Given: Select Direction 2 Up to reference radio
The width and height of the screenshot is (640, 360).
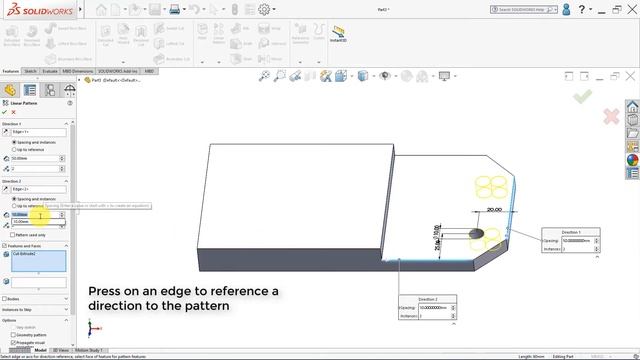Looking at the screenshot, I should point(14,206).
